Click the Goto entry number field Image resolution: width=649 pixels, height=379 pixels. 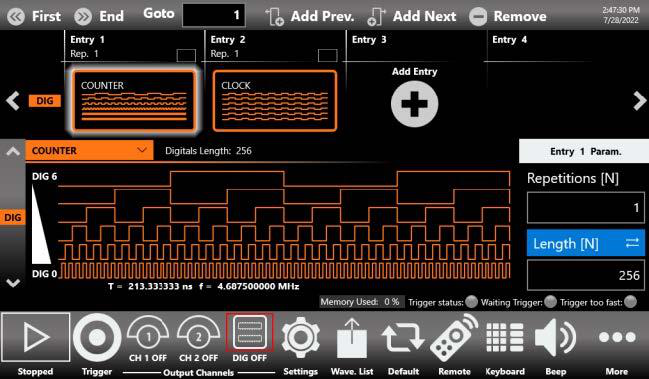(x=214, y=15)
